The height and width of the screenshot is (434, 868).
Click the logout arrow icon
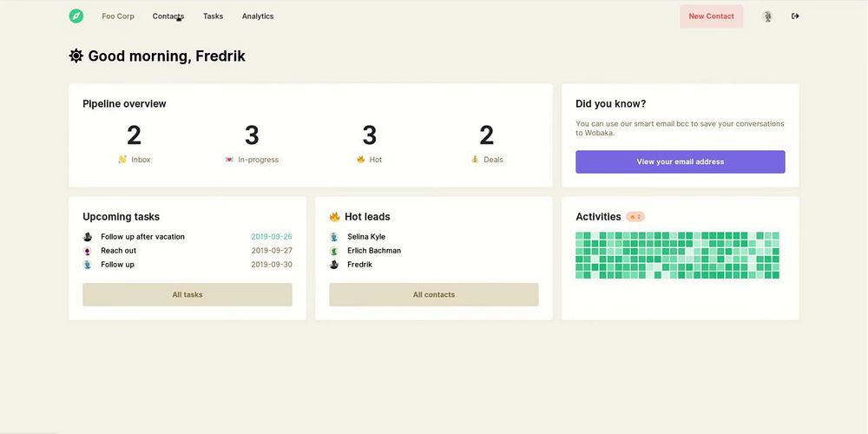pyautogui.click(x=795, y=16)
